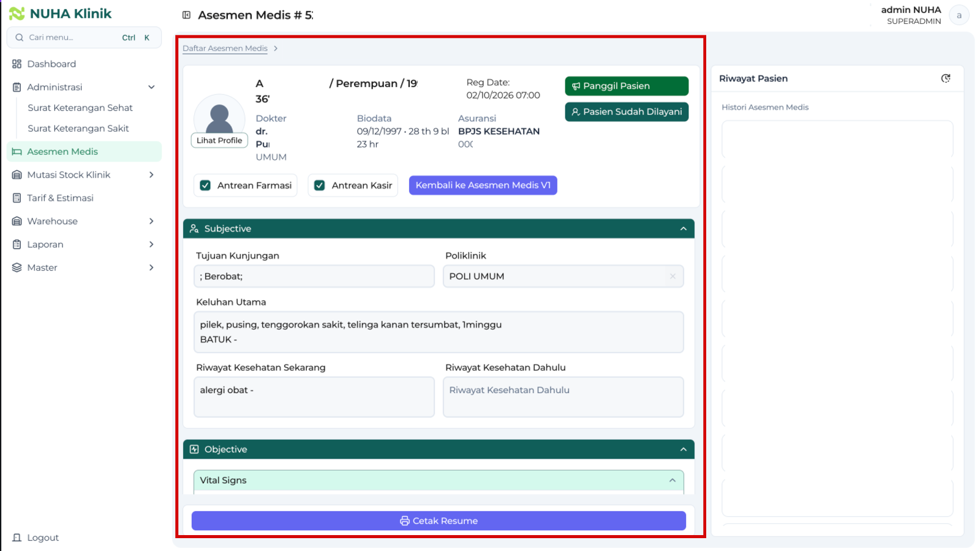980x551 pixels.
Task: Click the Logout door icon
Action: (x=17, y=538)
